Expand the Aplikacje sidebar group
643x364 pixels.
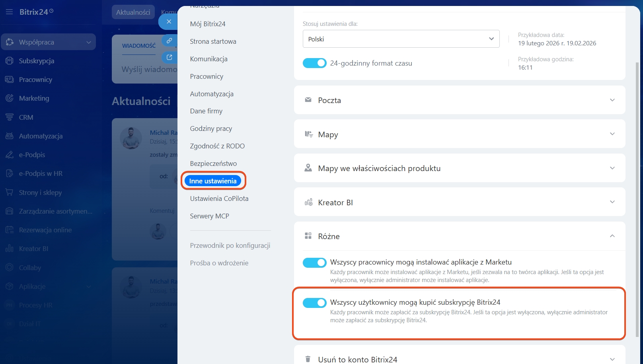(x=88, y=286)
